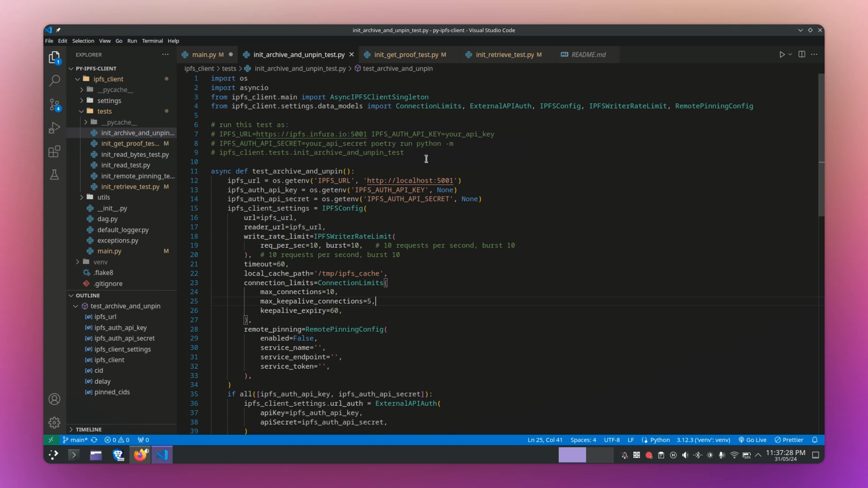Switch to the main.py tab

coord(208,54)
